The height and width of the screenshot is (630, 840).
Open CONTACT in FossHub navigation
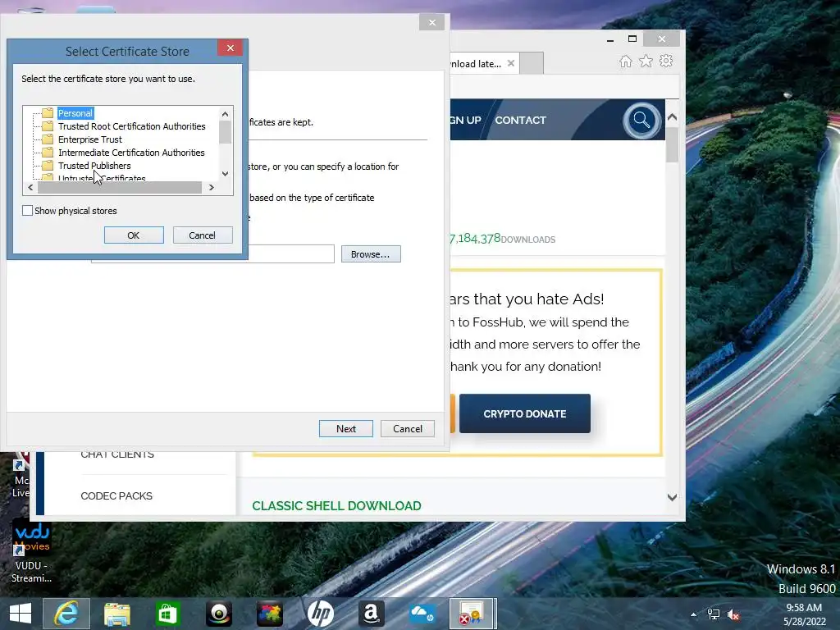(x=520, y=120)
